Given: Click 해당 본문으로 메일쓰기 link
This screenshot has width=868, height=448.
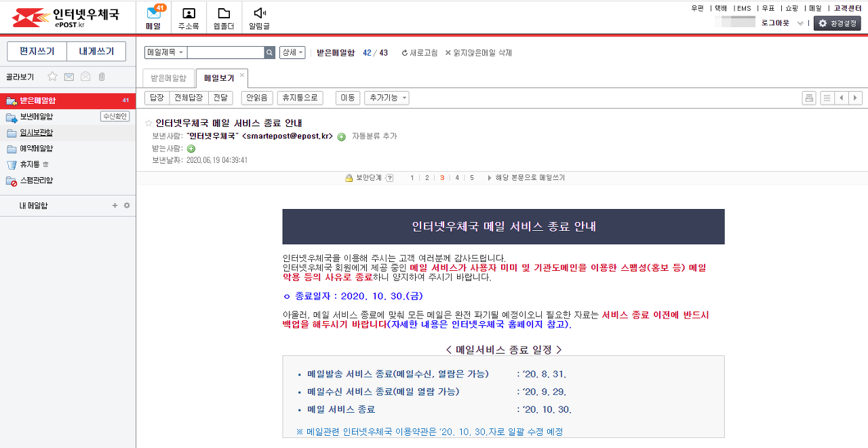Looking at the screenshot, I should 526,178.
